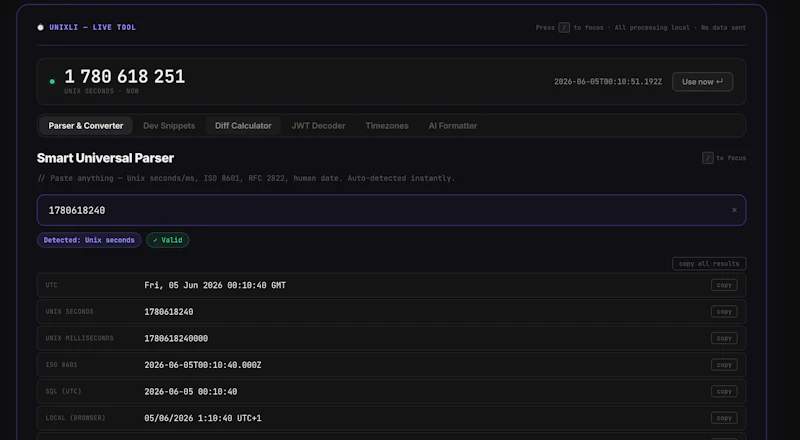Viewport: 800px width, 440px height.
Task: Click the 'UNIX SECONDS · NOW' caption
Action: [x=102, y=91]
